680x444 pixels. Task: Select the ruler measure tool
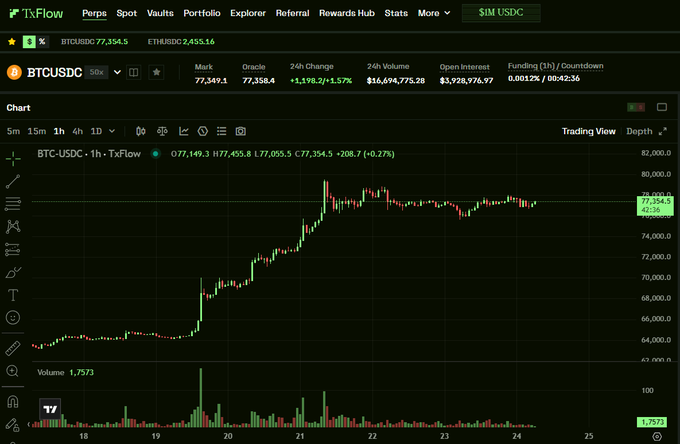click(13, 348)
